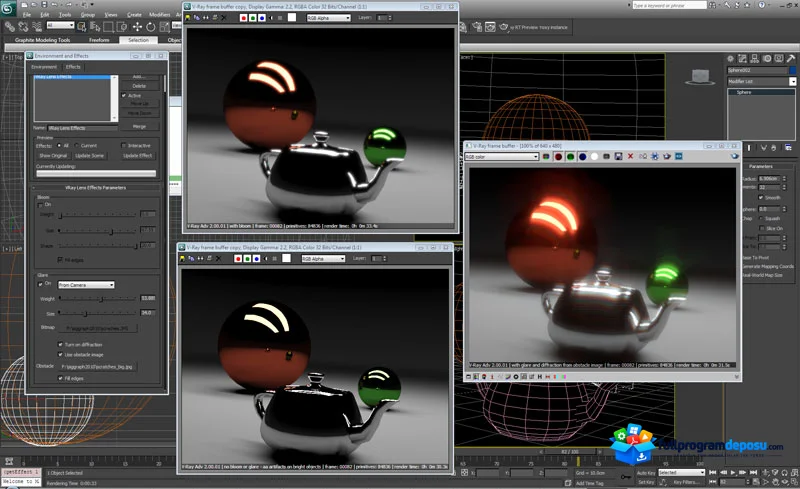Select the All effects radio button
The height and width of the screenshot is (489, 800).
pos(59,145)
